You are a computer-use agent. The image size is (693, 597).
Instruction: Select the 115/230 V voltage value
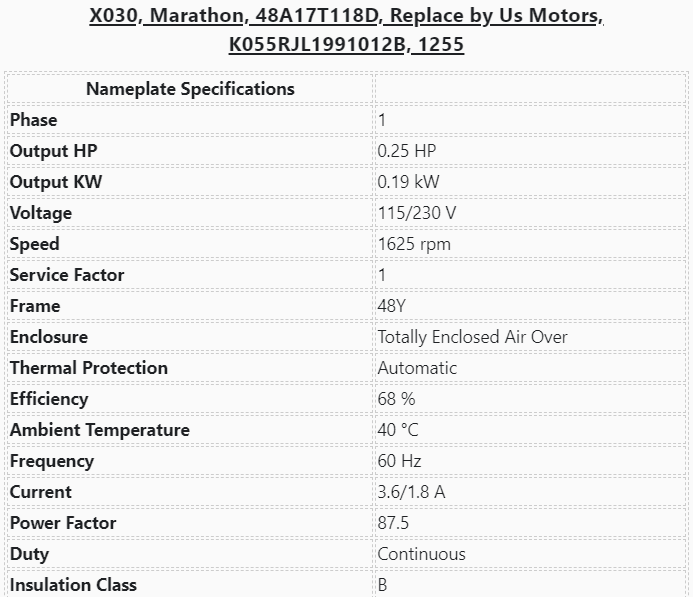416,213
